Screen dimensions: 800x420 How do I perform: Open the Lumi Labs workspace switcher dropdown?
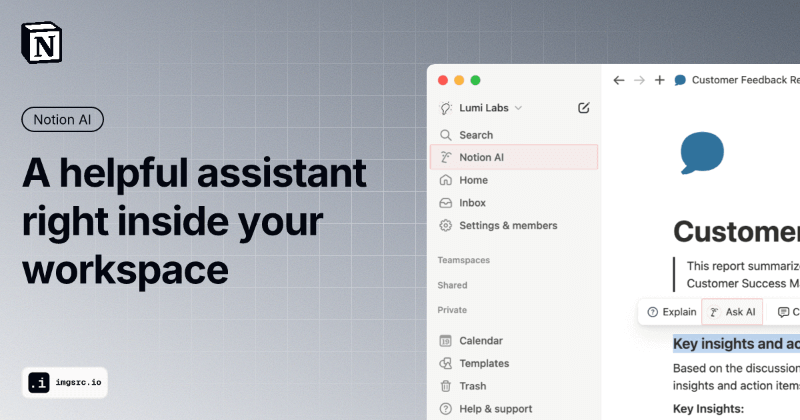pyautogui.click(x=490, y=108)
